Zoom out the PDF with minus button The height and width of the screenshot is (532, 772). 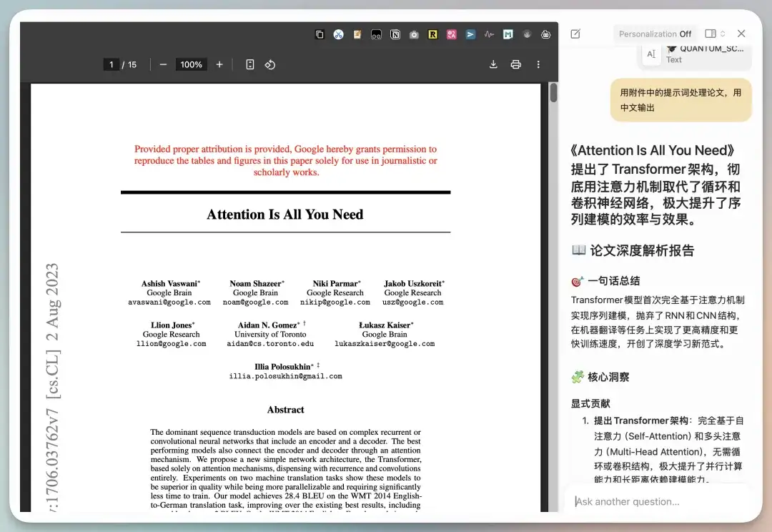(x=164, y=64)
